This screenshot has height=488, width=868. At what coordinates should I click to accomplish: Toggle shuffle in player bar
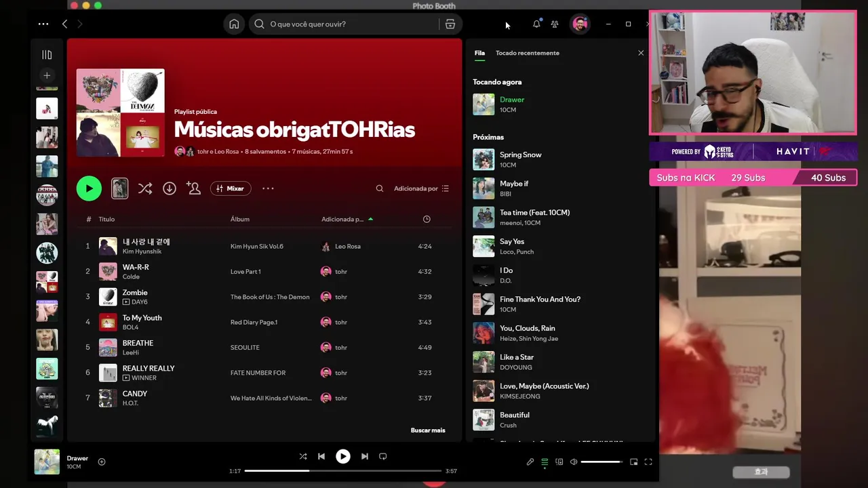point(303,456)
